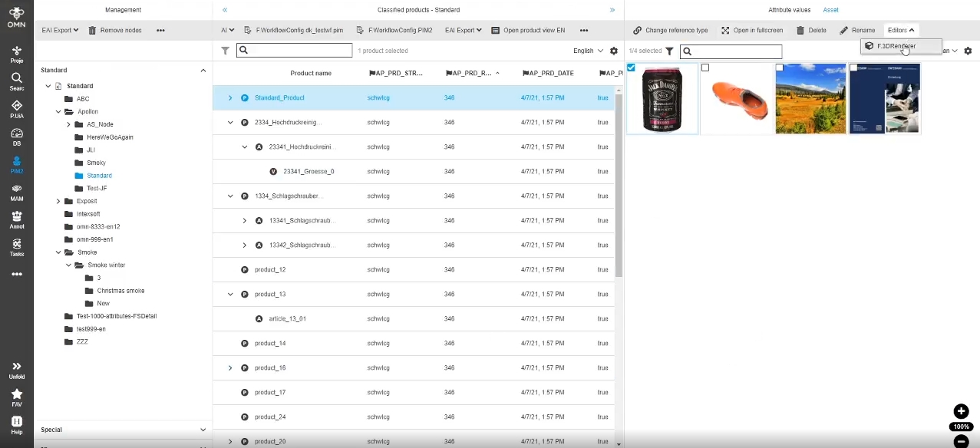Open the P.UIA module in sidebar
The image size is (980, 448).
click(16, 109)
